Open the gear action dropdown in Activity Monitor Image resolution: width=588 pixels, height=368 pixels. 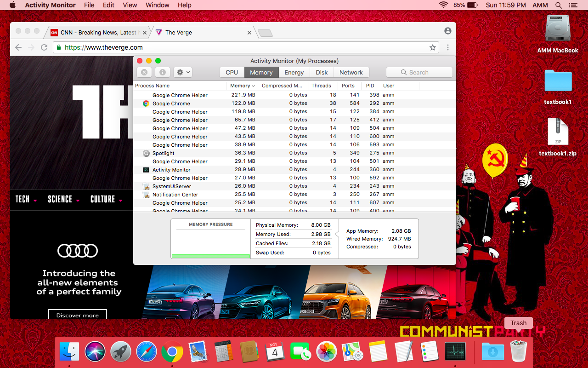(x=182, y=72)
